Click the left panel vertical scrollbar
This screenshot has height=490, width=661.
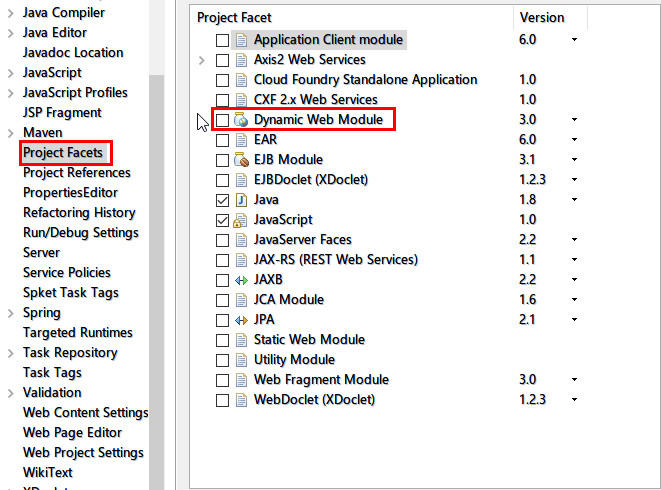click(156, 280)
